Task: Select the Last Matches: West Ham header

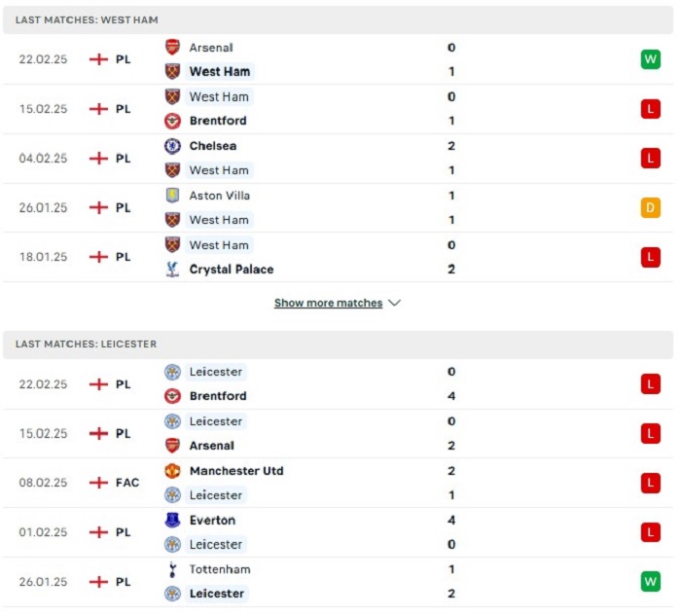Action: coord(338,20)
